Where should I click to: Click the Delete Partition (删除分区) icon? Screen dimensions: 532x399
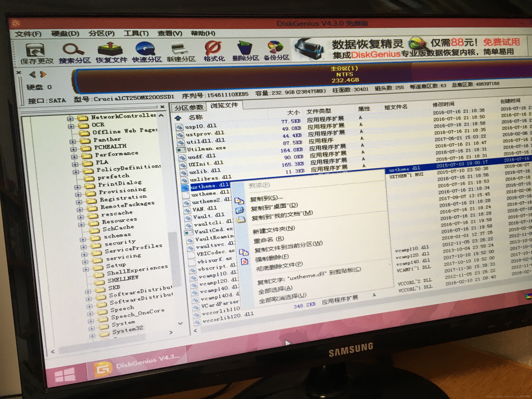[x=245, y=48]
